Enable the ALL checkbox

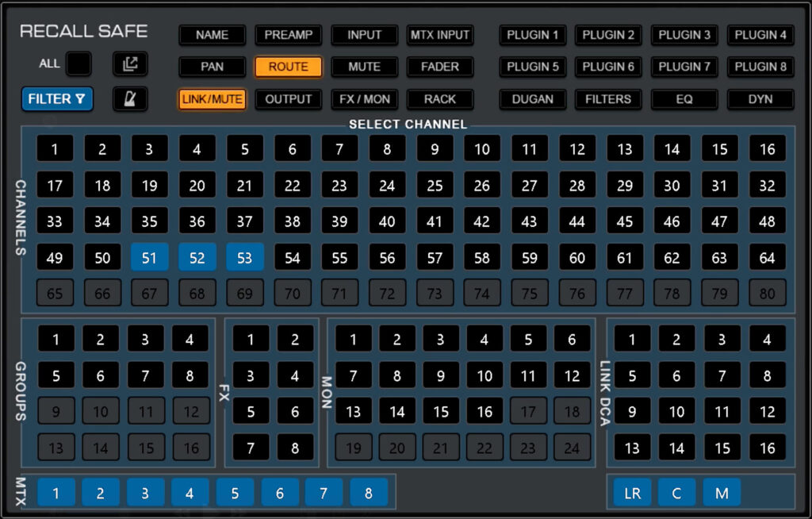pyautogui.click(x=79, y=63)
